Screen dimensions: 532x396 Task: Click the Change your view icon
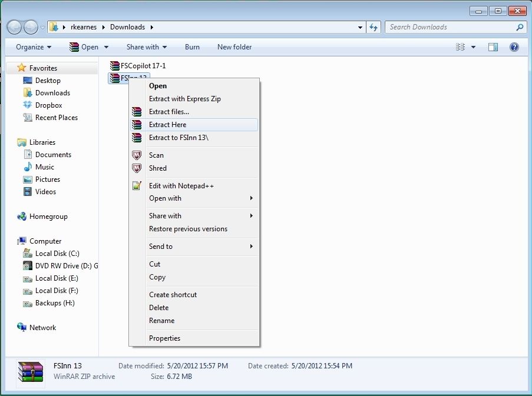tap(460, 47)
